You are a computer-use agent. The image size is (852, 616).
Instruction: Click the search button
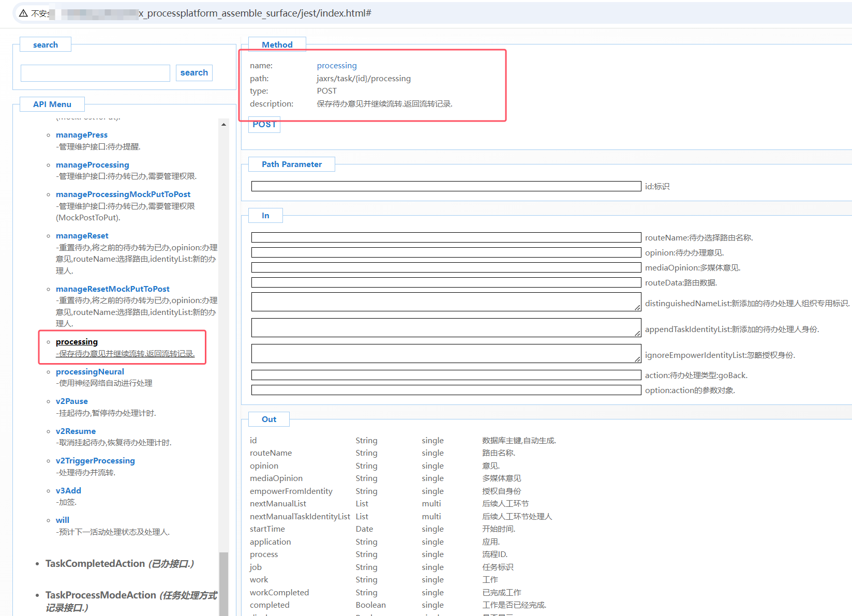click(x=194, y=73)
